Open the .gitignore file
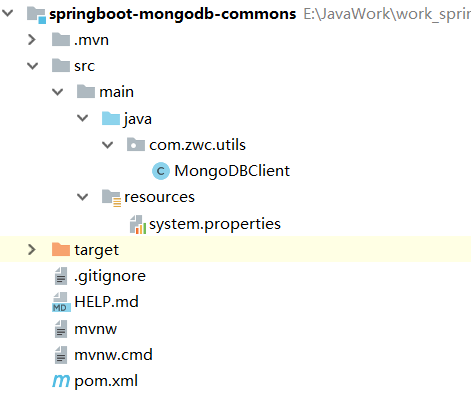Image resolution: width=471 pixels, height=393 pixels. pos(110,277)
